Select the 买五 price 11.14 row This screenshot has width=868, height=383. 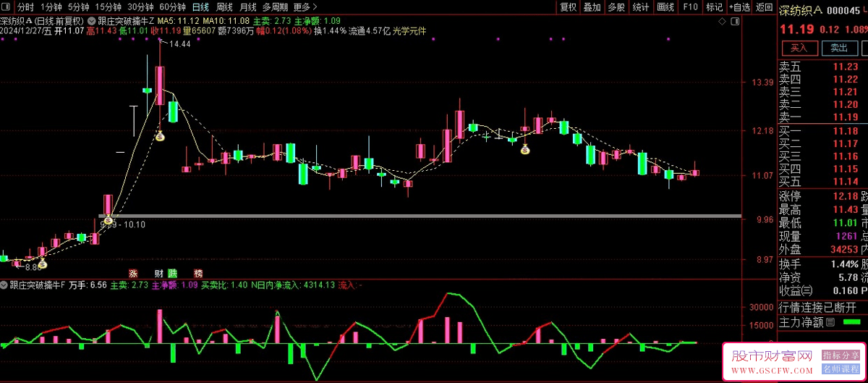click(823, 181)
